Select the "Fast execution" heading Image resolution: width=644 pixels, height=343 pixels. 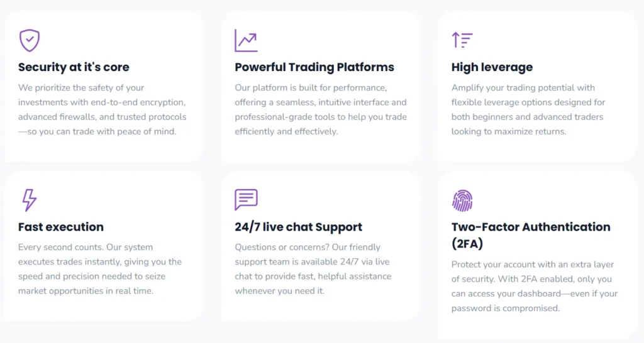[61, 227]
